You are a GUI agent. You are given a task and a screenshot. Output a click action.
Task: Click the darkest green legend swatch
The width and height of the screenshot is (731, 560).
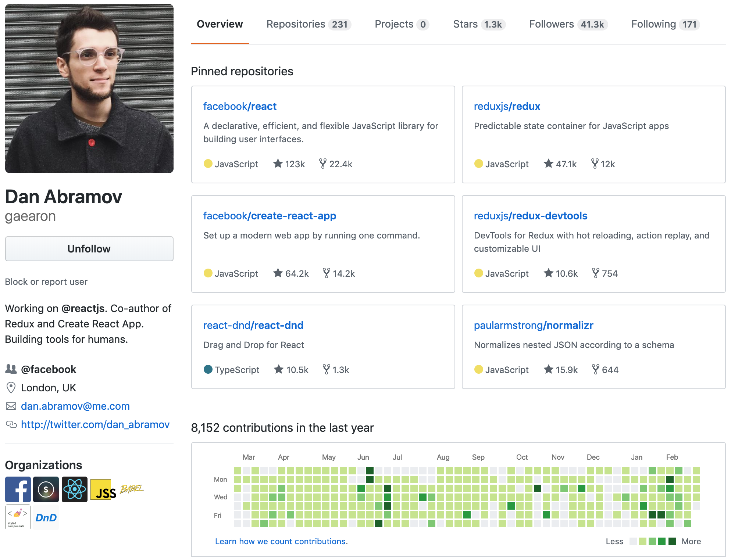[672, 541]
